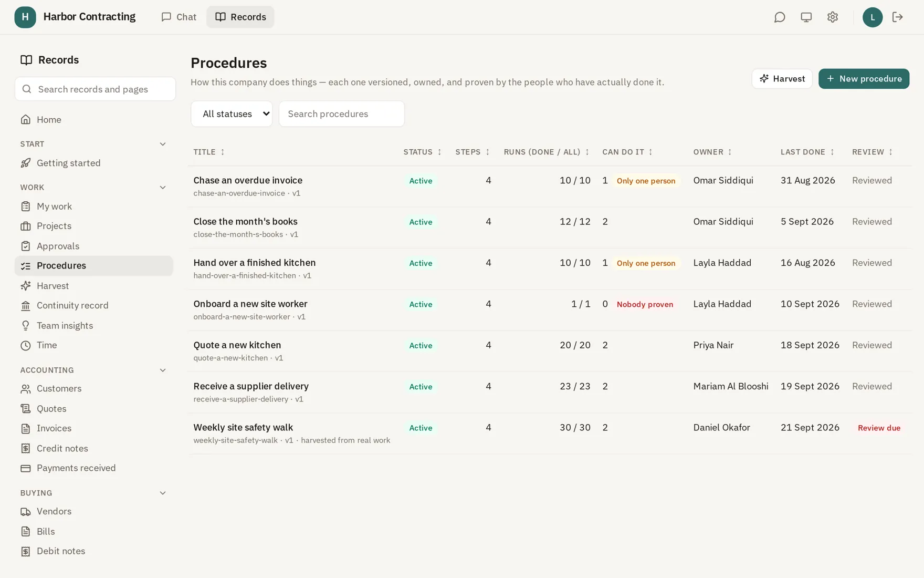Screen dimensions: 924x578
Task: Click the Harbor Contracting H logo
Action: pos(25,17)
